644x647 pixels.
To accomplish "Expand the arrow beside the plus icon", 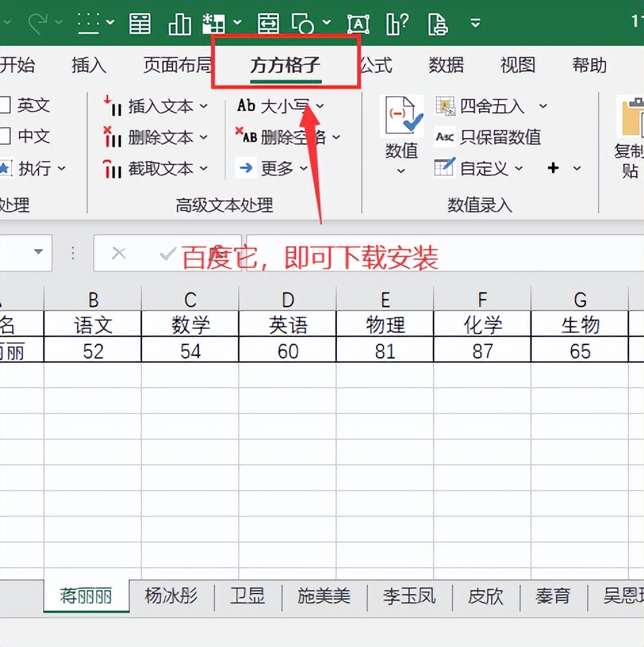I will coord(577,168).
